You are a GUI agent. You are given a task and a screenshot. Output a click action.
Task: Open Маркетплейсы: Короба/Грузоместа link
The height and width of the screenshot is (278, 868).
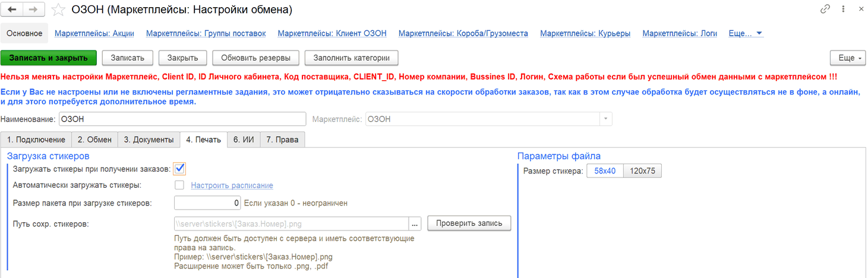463,33
